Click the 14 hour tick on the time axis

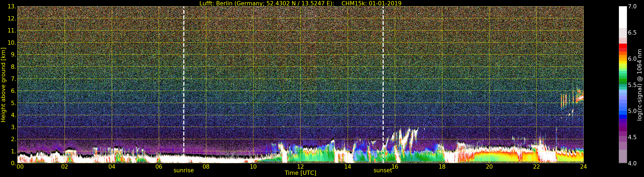tap(347, 167)
